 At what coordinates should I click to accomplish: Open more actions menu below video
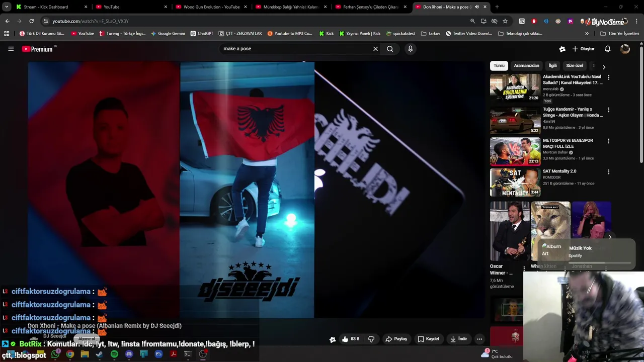[x=479, y=339]
